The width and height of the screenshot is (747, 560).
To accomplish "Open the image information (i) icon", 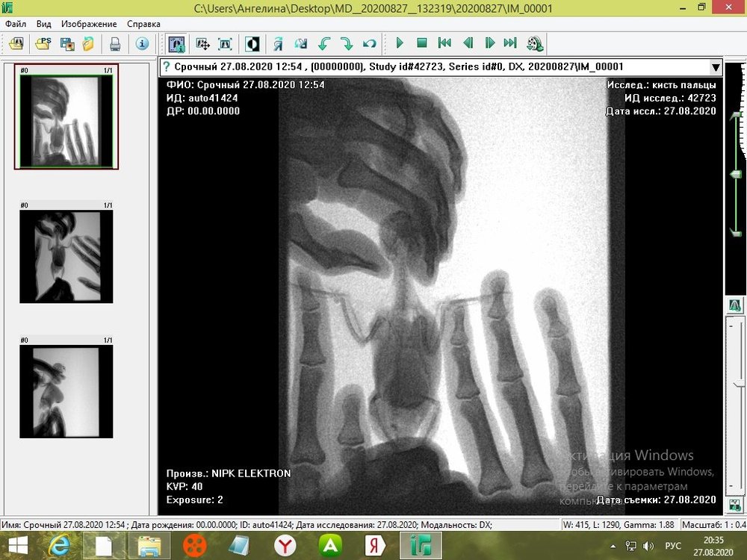I will pos(142,44).
